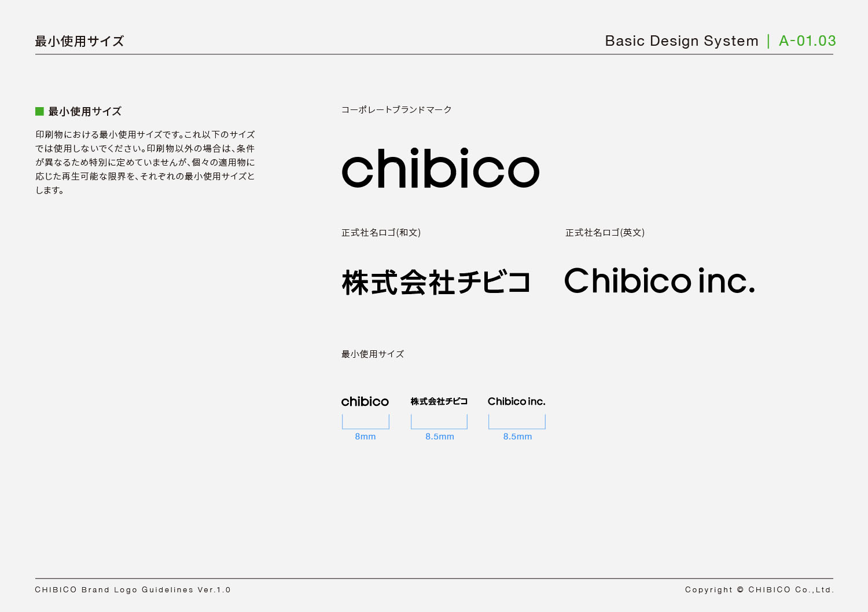Screen dimensions: 868x612
Task: Pick the small 株式会社チビコ minimum-size logo
Action: (439, 401)
